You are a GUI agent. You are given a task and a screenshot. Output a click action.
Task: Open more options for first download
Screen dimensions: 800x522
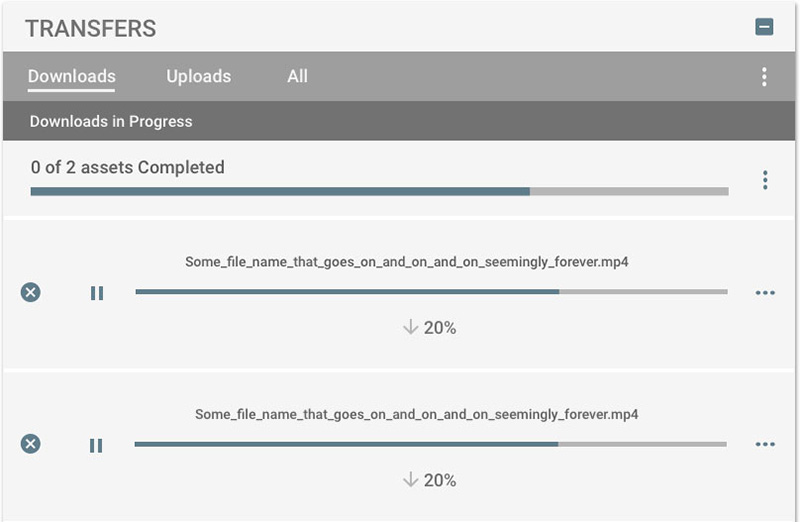point(765,293)
